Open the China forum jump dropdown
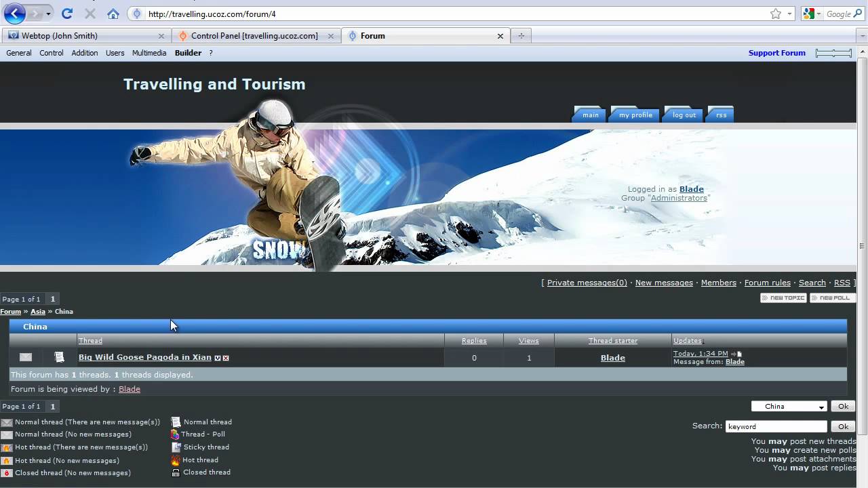Image resolution: width=868 pixels, height=488 pixels. [x=789, y=407]
